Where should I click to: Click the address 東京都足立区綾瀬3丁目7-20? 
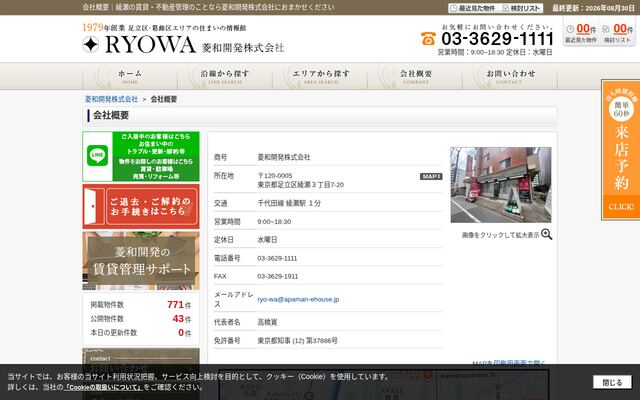pyautogui.click(x=300, y=185)
